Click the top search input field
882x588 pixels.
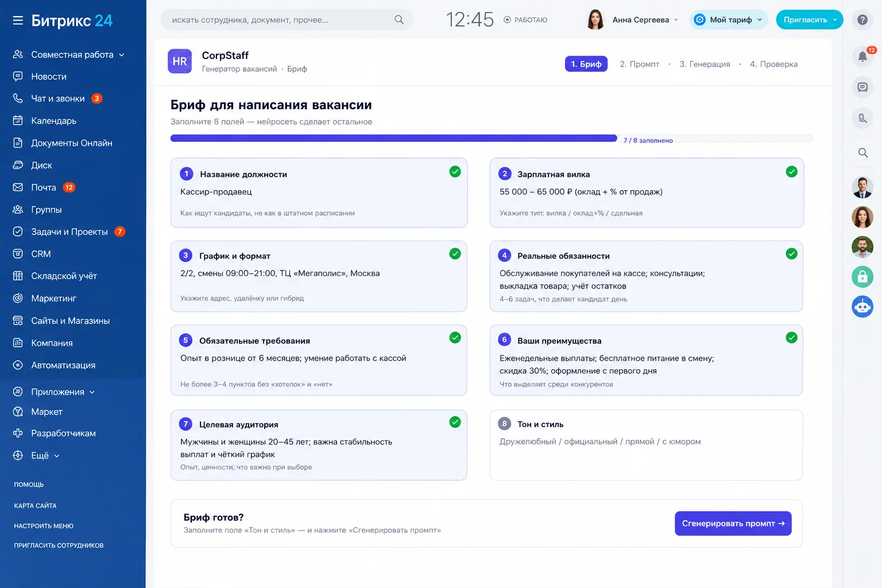[x=287, y=20]
